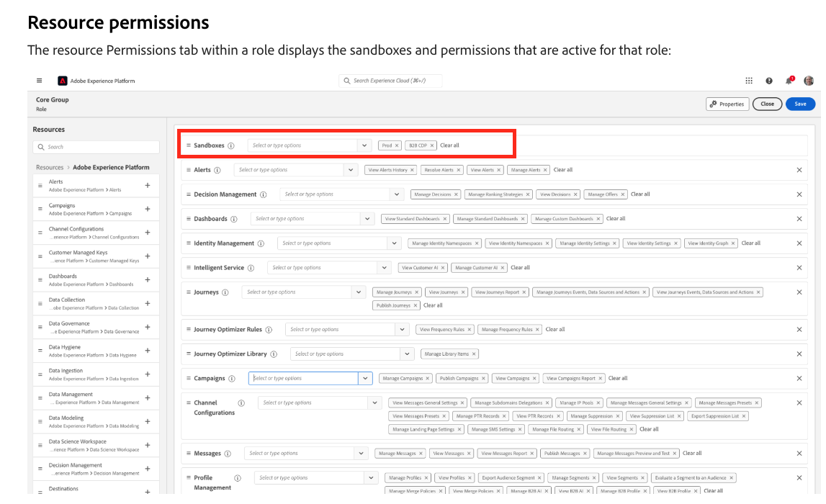
Task: Remove the Prod sandbox chip
Action: pyautogui.click(x=397, y=145)
